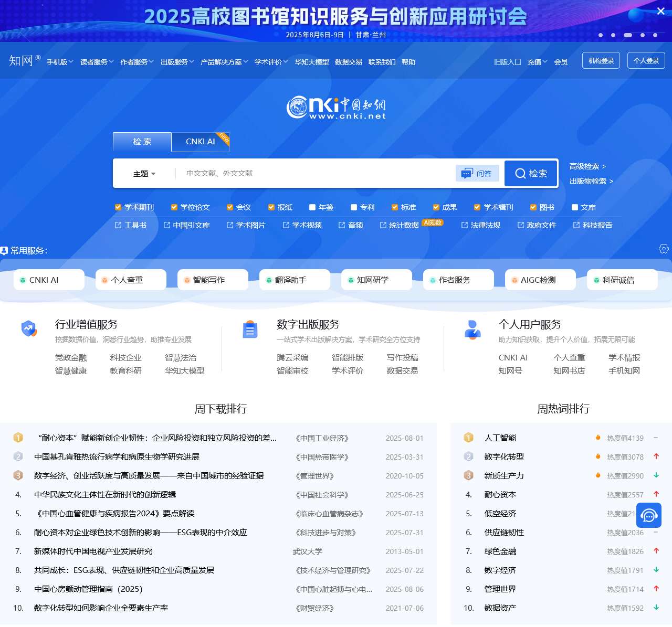Click the 数字出版服务 document icon
672x627 pixels.
250,329
